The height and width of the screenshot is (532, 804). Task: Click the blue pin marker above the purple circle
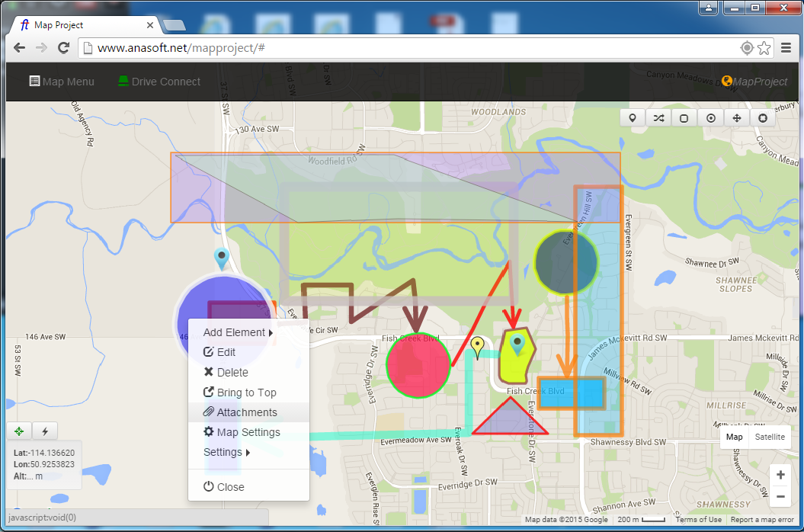222,258
